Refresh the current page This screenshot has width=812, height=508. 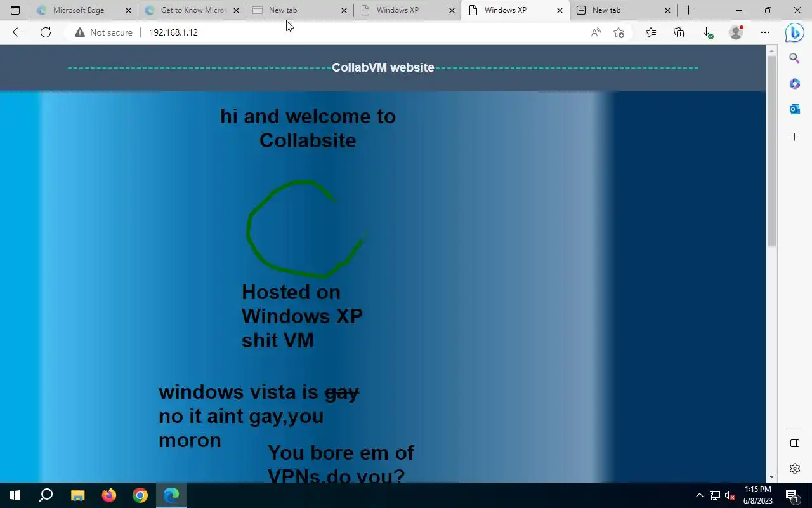[x=46, y=32]
